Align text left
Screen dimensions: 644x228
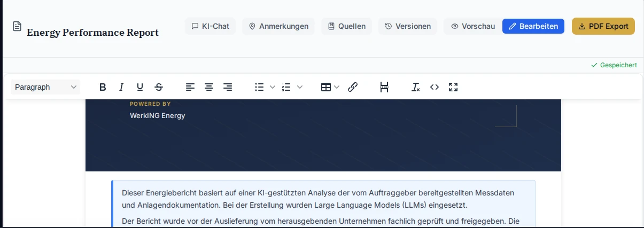[190, 87]
